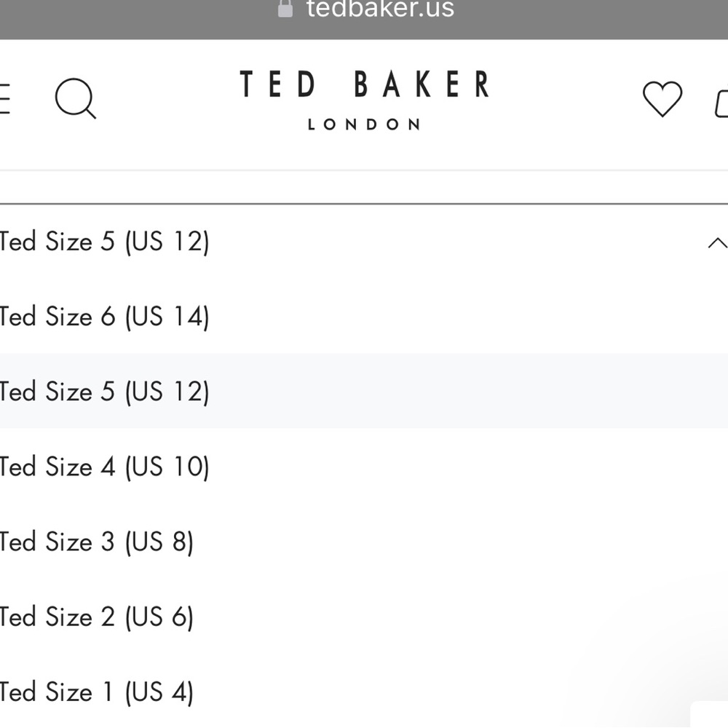Click the padlock security icon

pos(285,9)
